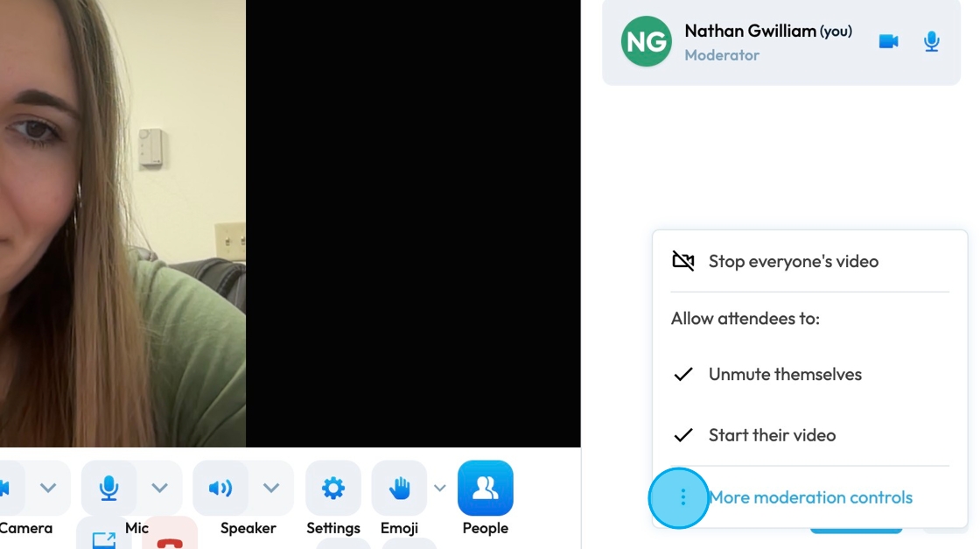Viewport: 980px width, 549px height.
Task: Click the raised hand Emoji icon
Action: point(399,488)
